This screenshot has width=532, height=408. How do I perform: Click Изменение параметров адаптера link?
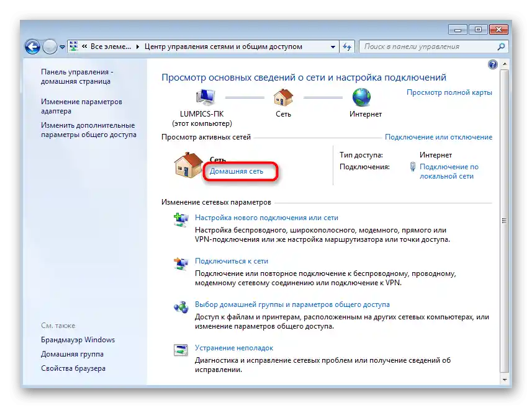[x=81, y=107]
